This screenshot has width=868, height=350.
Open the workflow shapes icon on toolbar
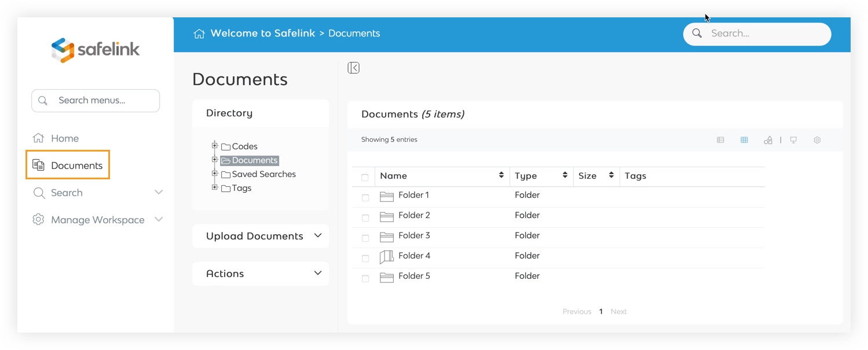click(768, 139)
